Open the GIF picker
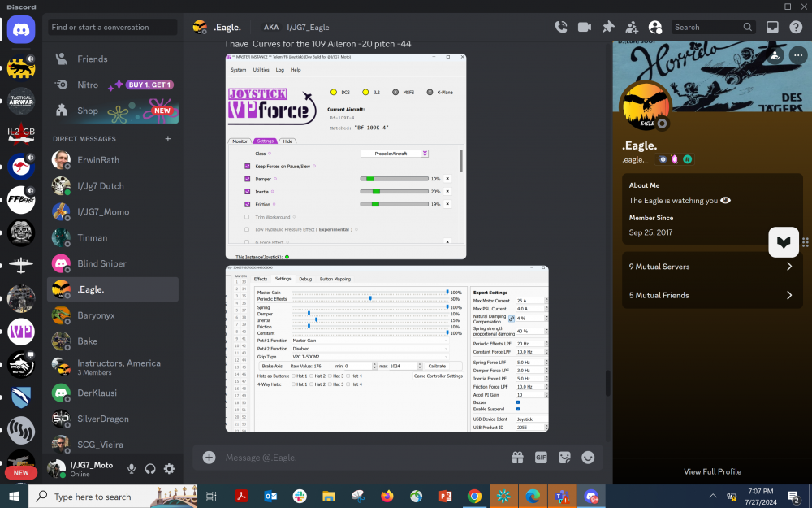This screenshot has width=812, height=508. coord(541,458)
